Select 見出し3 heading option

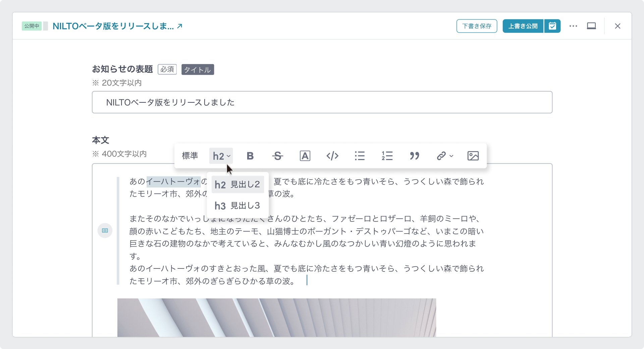[x=238, y=206]
